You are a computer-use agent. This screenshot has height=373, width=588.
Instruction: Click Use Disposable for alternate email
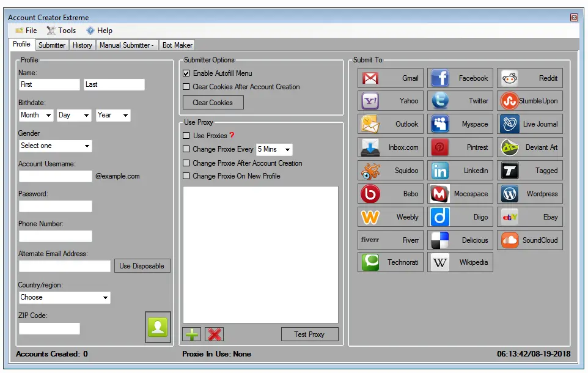(x=142, y=265)
